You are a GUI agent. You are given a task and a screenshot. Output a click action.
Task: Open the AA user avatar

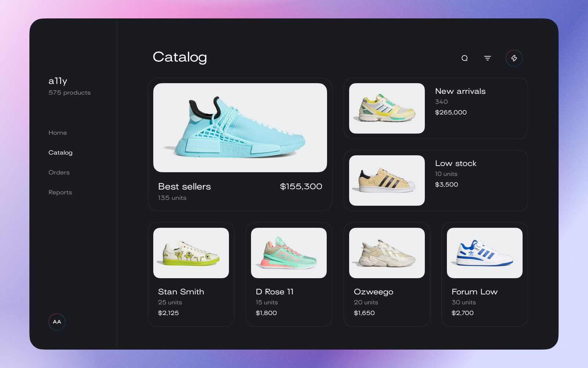click(x=57, y=322)
